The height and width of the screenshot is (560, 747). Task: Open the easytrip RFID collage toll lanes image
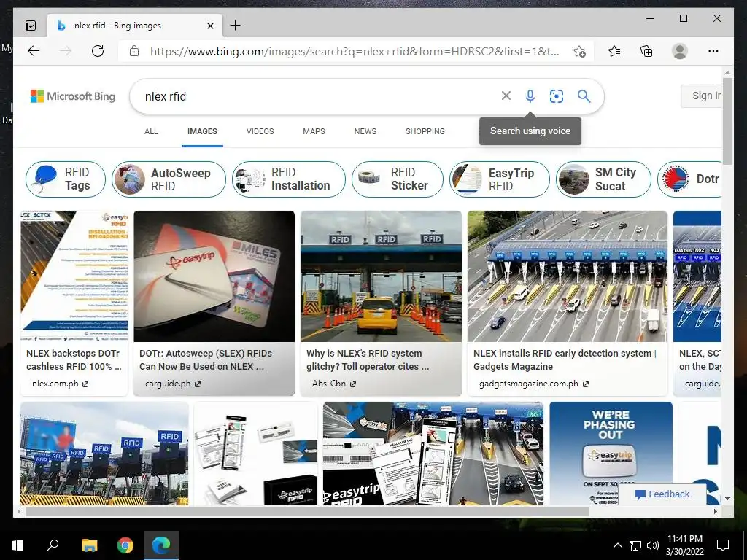click(433, 454)
